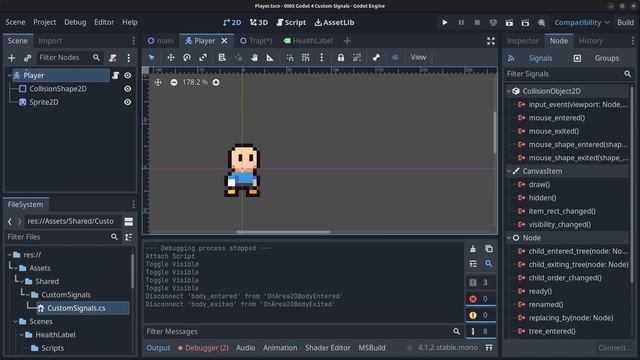Image resolution: width=640 pixels, height=360 pixels.
Task: Stop the running project
Action: tap(477, 22)
